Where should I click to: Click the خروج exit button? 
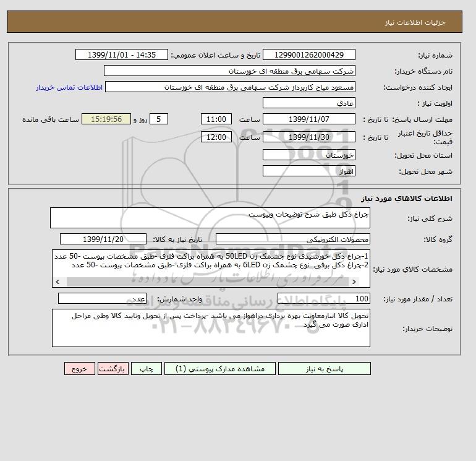pos(80,369)
